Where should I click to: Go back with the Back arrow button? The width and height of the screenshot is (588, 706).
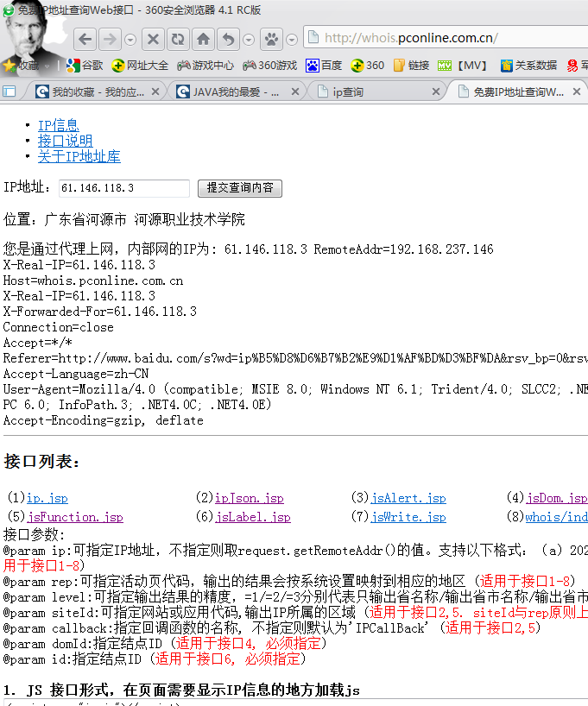tap(85, 40)
